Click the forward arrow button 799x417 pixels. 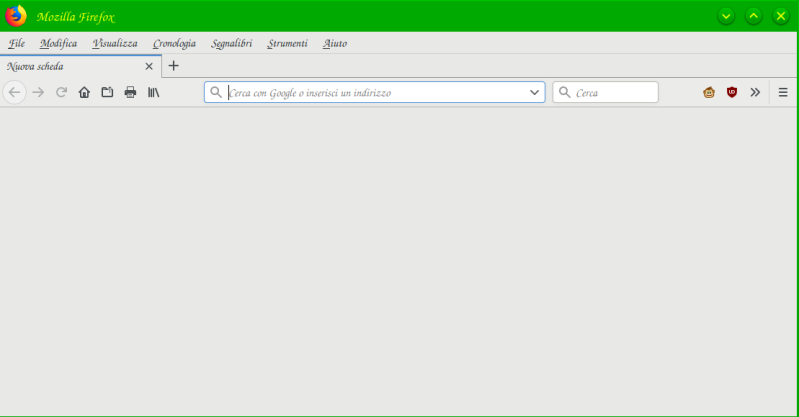[x=38, y=92]
